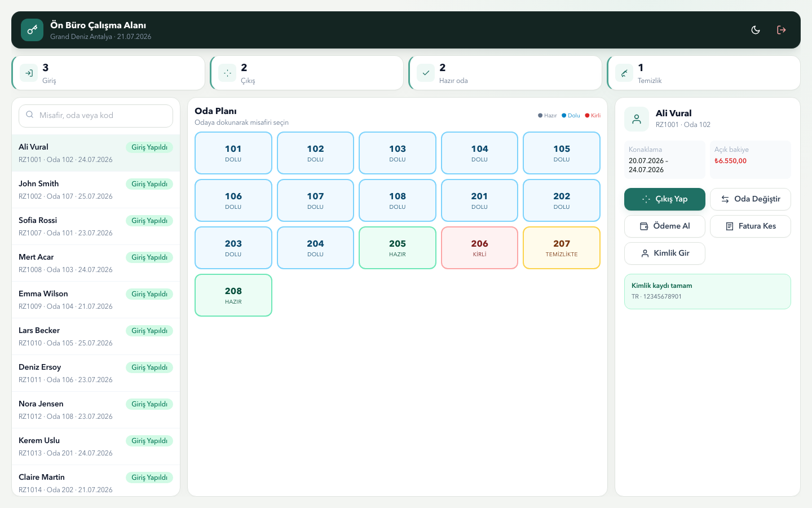This screenshot has width=812, height=508.
Task: Select room 207 in Temizlikte status
Action: 562,248
